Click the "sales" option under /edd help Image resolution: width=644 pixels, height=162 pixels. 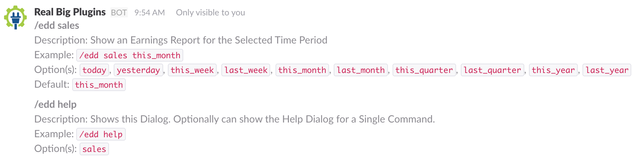click(94, 149)
